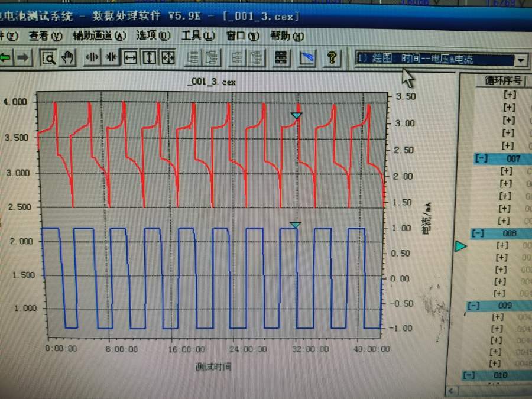Click the horizontal fit-width arrows icon
The height and width of the screenshot is (399, 532).
pyautogui.click(x=130, y=57)
